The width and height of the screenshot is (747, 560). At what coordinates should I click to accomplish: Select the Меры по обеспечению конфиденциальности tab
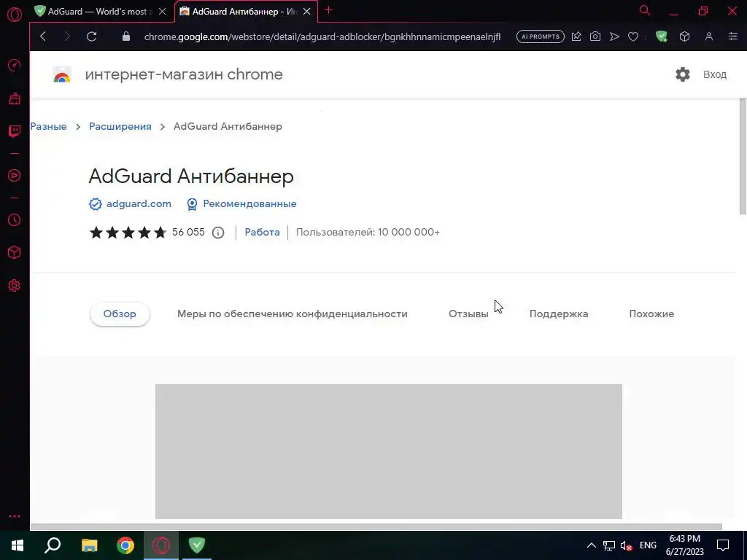[292, 314]
